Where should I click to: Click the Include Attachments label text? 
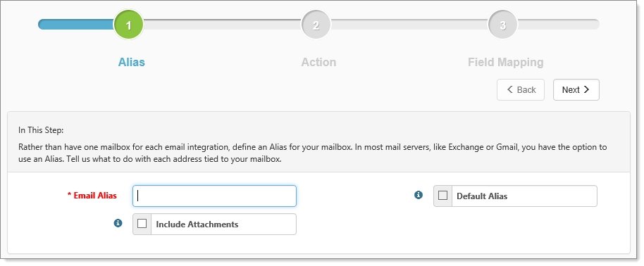[197, 224]
